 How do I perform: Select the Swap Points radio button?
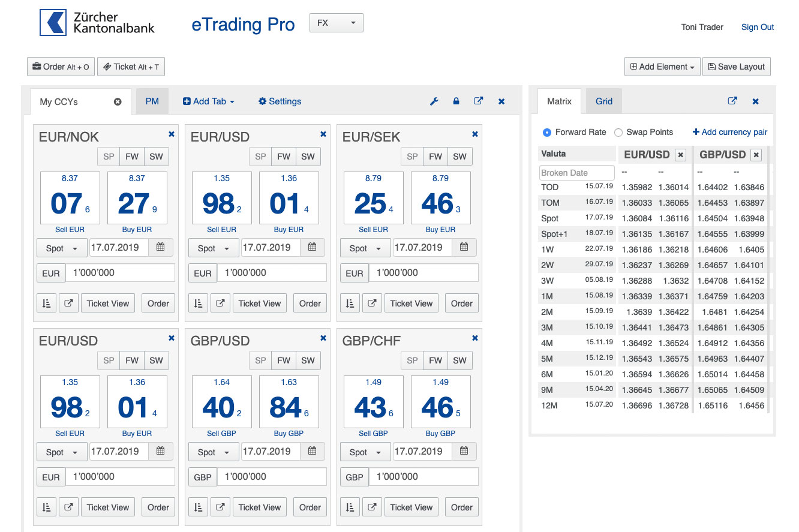pos(618,133)
